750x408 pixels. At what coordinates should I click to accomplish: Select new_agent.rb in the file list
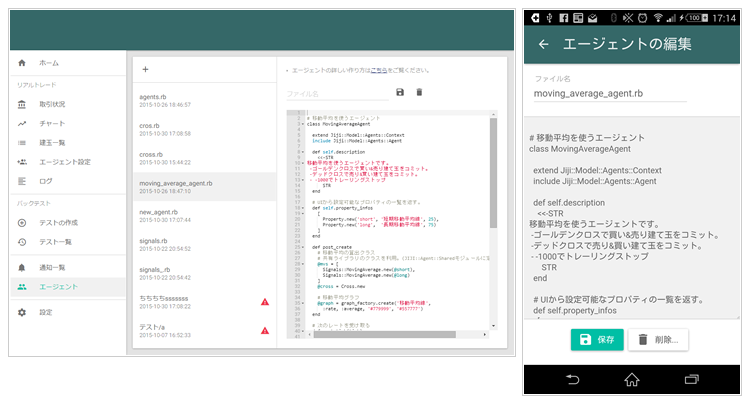[x=204, y=215]
